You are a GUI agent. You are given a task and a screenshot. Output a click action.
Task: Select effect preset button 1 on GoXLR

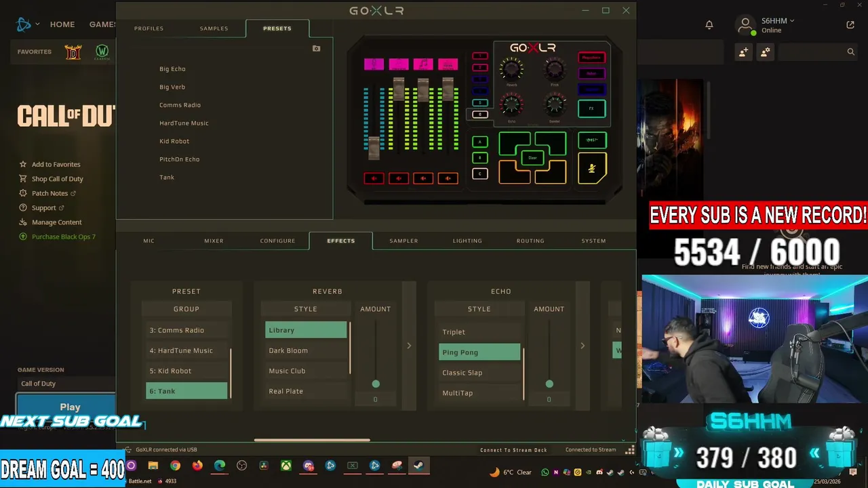pos(480,56)
